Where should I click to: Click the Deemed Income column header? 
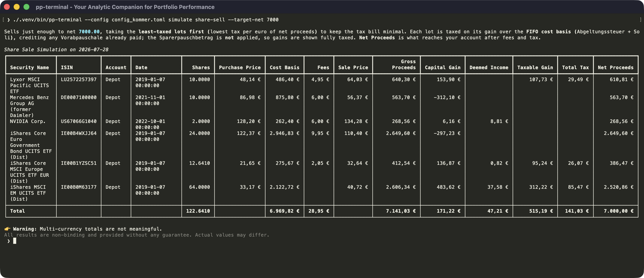pyautogui.click(x=489, y=67)
